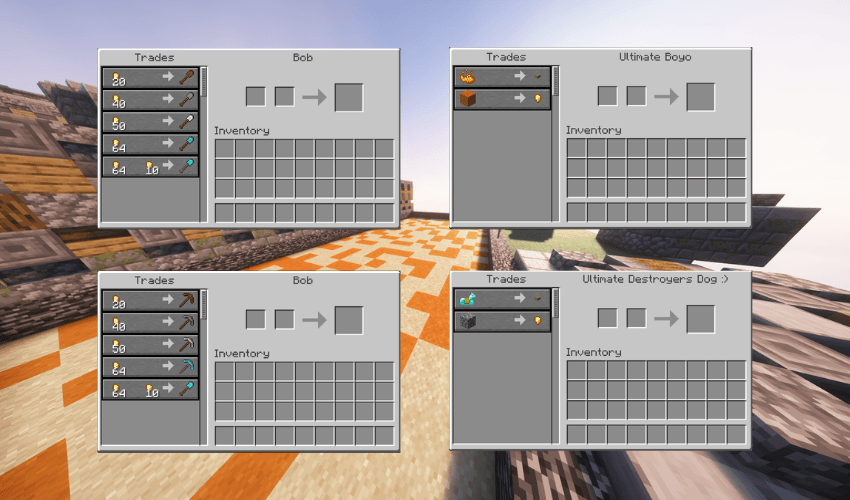
Task: Choose the diamond pickaxe trade costing 64
Action: click(151, 368)
